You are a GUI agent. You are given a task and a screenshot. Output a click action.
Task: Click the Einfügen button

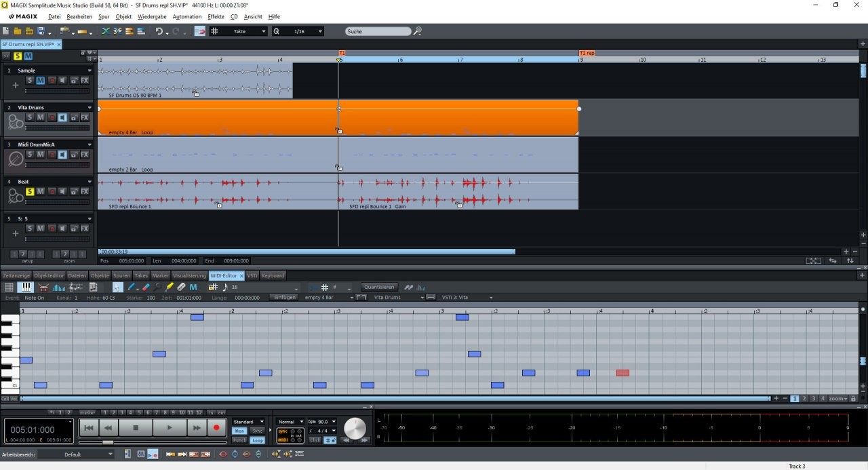(284, 297)
